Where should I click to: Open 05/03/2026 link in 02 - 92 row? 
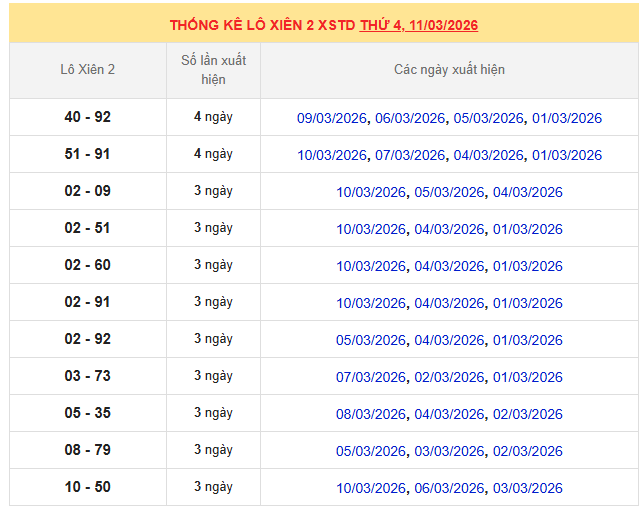[x=371, y=340]
